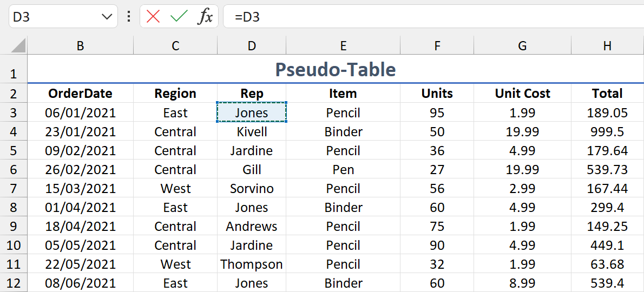The width and height of the screenshot is (644, 292).
Task: Click the Unit Cost header cell
Action: click(522, 94)
